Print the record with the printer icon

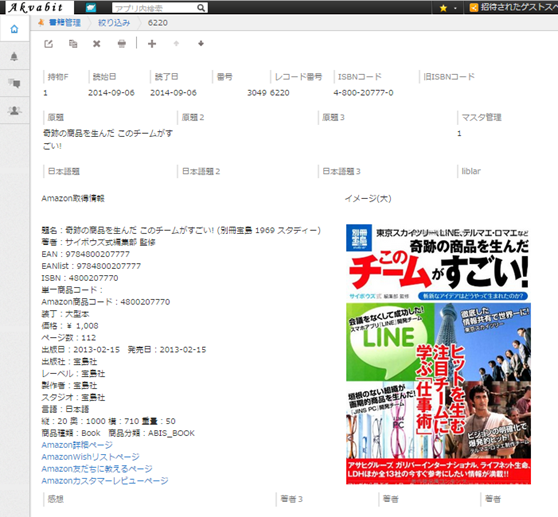(122, 44)
